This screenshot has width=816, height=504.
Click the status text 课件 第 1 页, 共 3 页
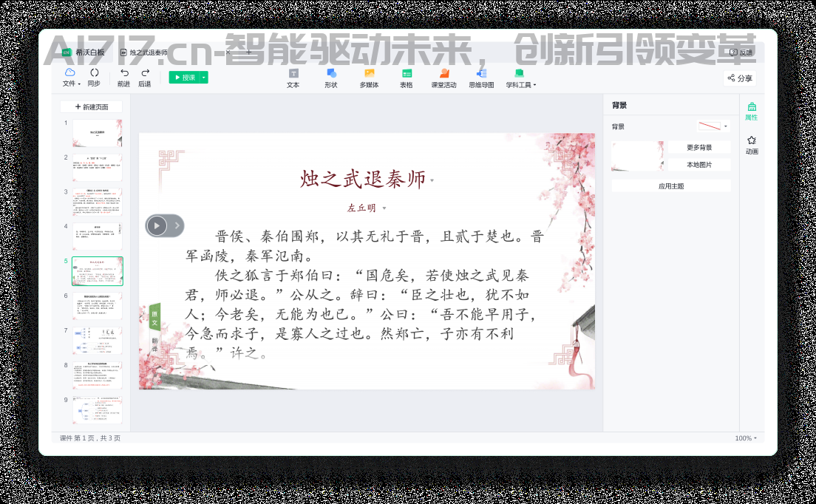point(90,438)
